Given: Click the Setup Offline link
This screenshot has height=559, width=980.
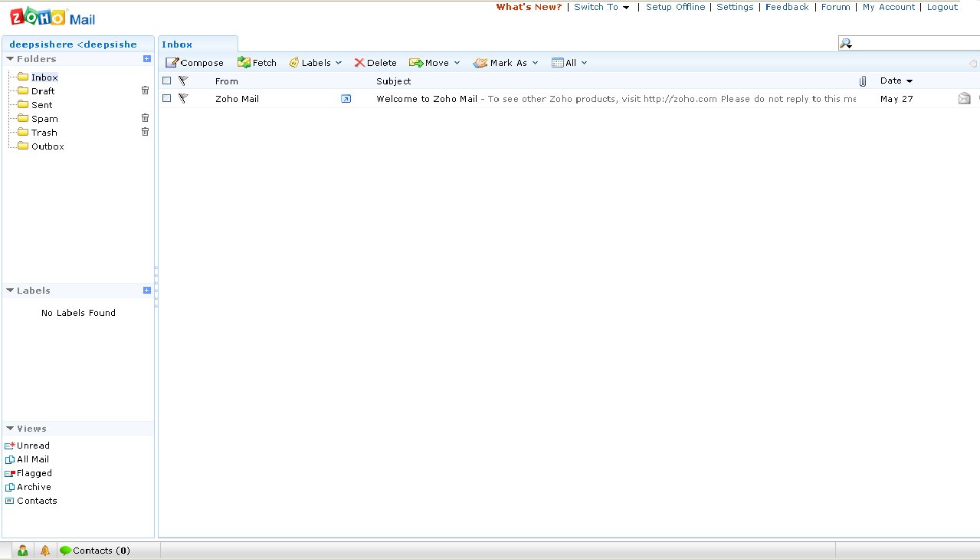Looking at the screenshot, I should click(675, 7).
